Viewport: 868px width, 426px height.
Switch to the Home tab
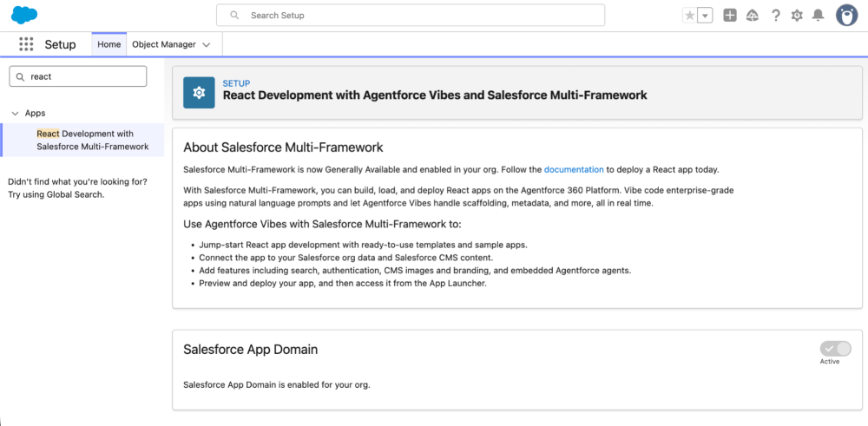point(109,44)
